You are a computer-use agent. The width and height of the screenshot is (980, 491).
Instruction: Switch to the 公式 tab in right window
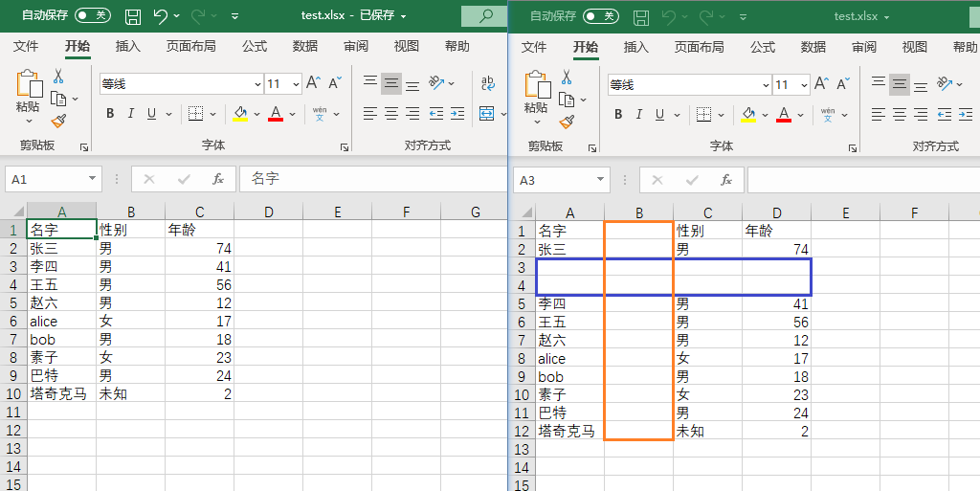763,47
